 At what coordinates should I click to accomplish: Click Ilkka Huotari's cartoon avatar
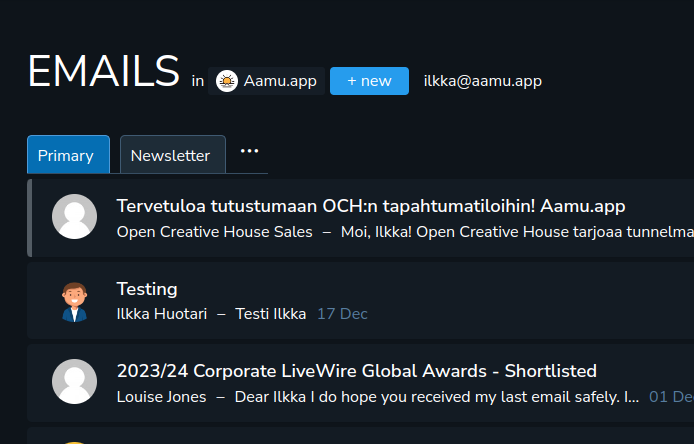point(74,301)
